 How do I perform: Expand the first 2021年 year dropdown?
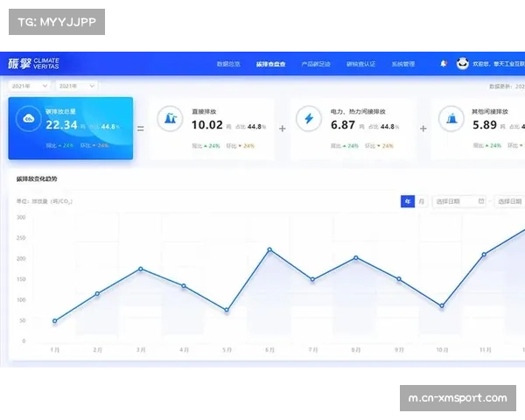30,86
